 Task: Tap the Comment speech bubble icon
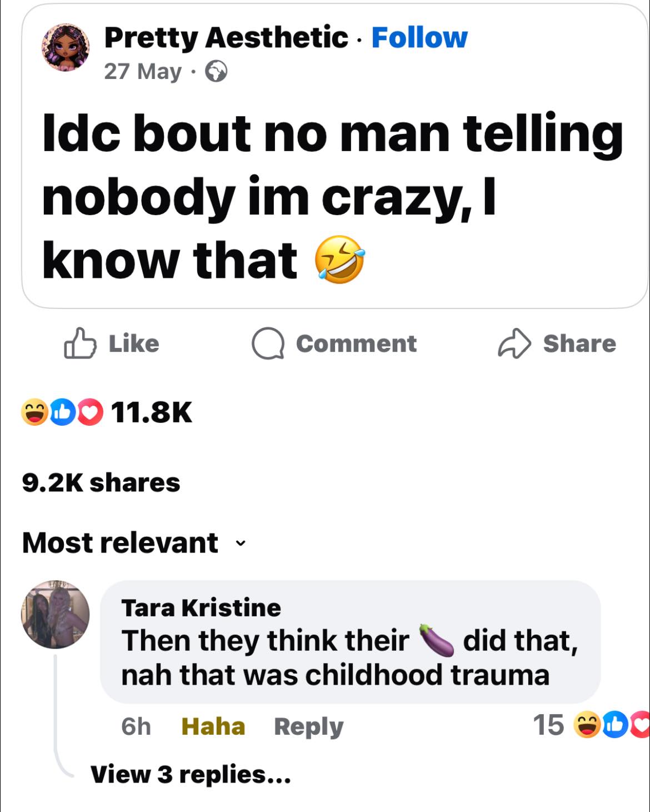[268, 343]
